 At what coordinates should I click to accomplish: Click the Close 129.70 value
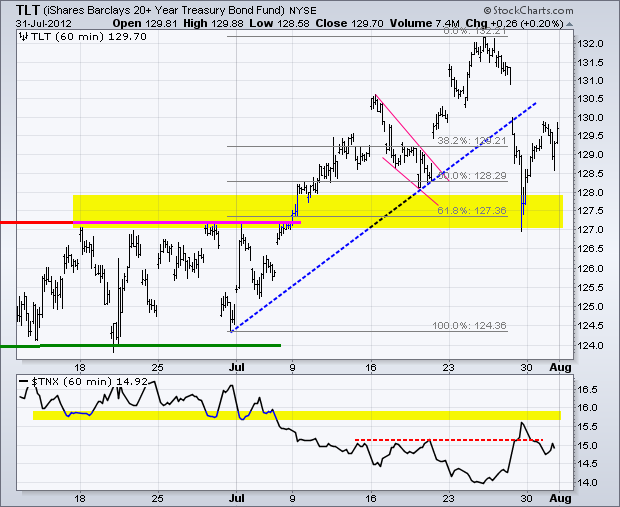(349, 23)
